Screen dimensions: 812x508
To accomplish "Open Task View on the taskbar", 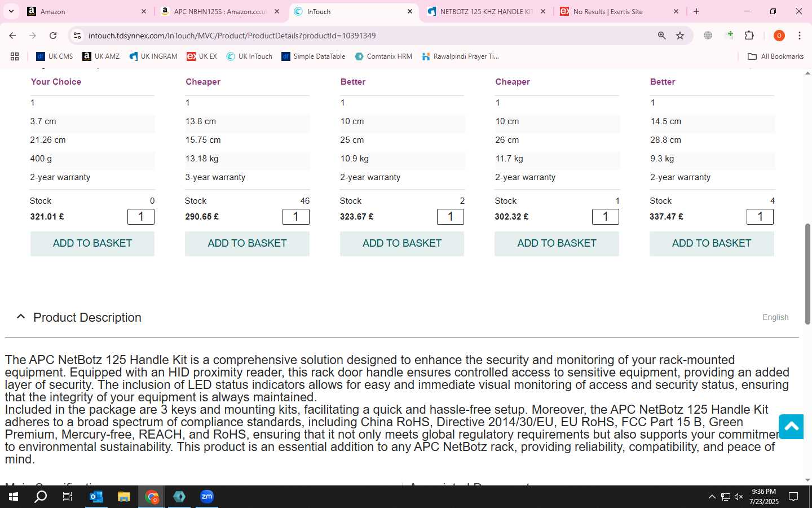I will coord(68,497).
